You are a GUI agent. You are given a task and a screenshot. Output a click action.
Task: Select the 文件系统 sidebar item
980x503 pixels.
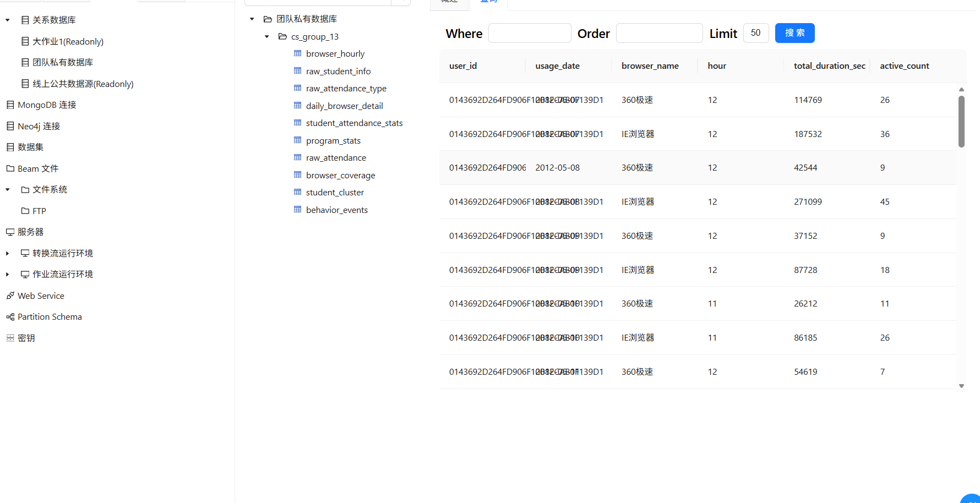50,189
